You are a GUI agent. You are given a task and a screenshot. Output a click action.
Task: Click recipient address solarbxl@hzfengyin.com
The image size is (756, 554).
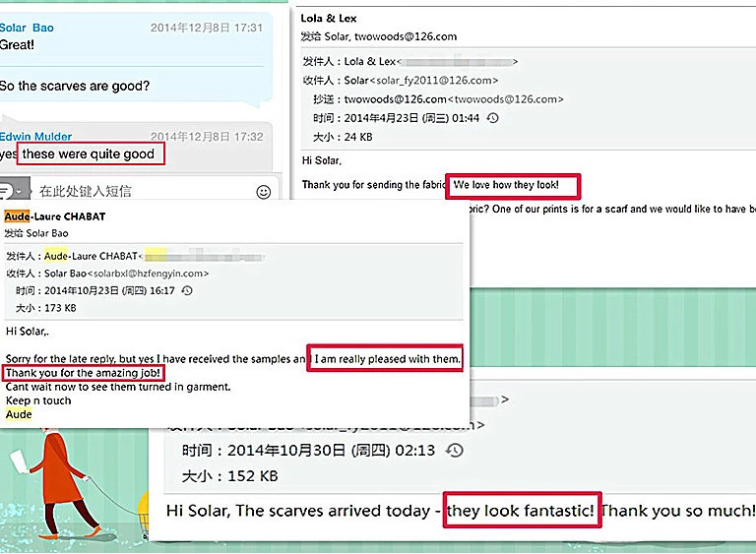pyautogui.click(x=148, y=274)
